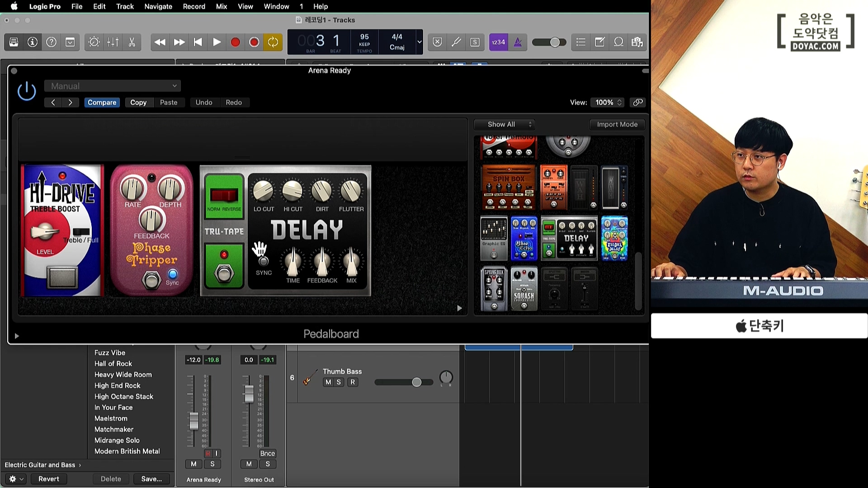Image resolution: width=868 pixels, height=488 pixels.
Task: Click the Tru-Tape Delay MIX knob
Action: [351, 262]
